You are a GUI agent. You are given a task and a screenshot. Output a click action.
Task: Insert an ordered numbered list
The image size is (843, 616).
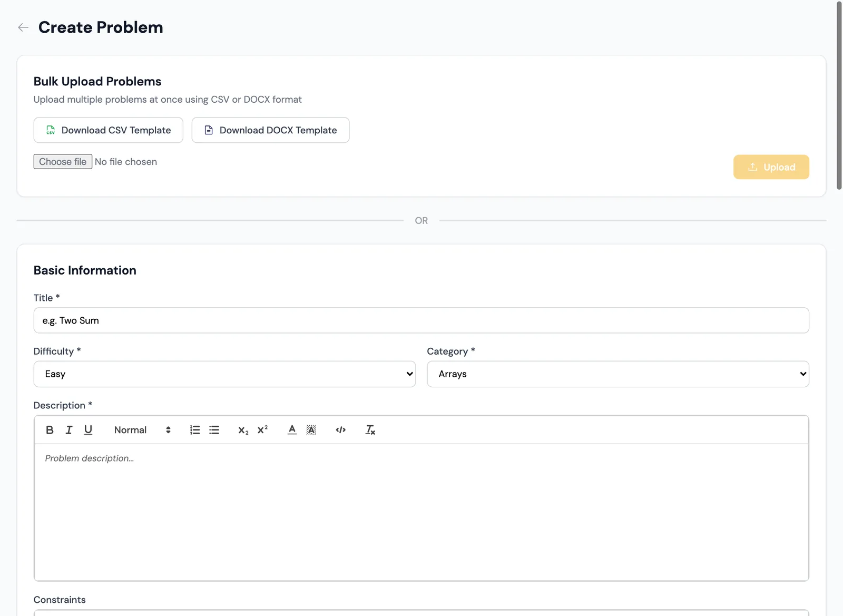195,430
